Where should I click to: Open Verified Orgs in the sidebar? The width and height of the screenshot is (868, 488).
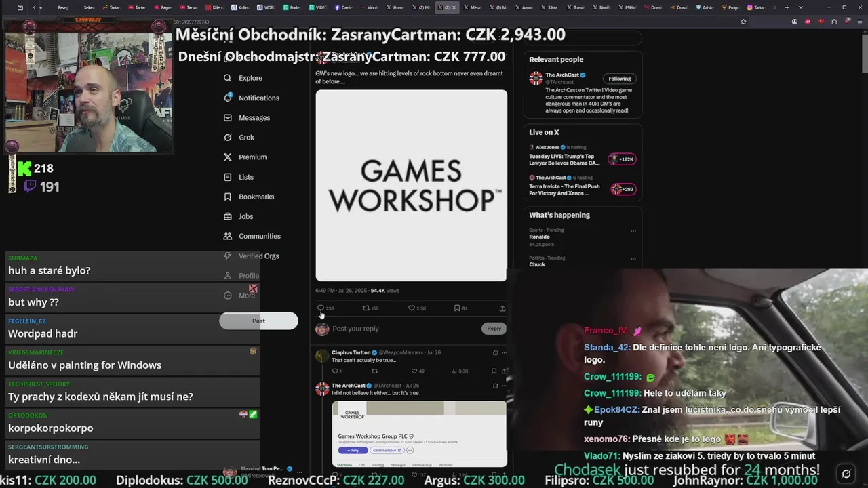[x=251, y=256]
